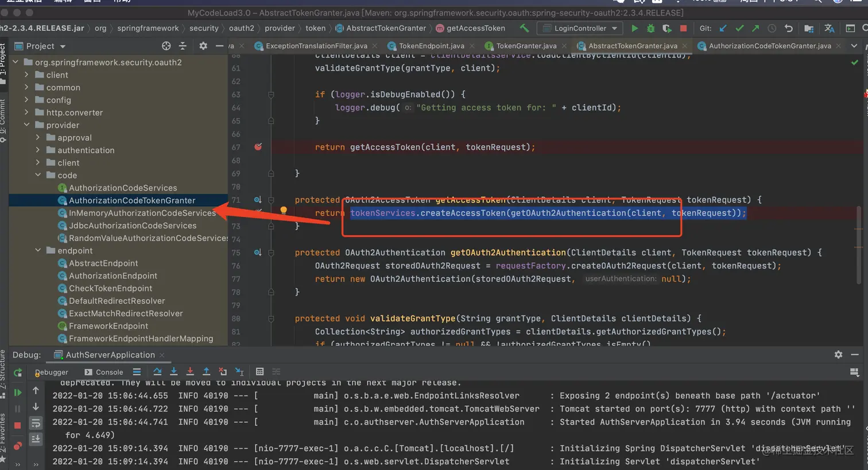Collapse the endpoint folder
Viewport: 868px width, 470px height.
(38, 251)
